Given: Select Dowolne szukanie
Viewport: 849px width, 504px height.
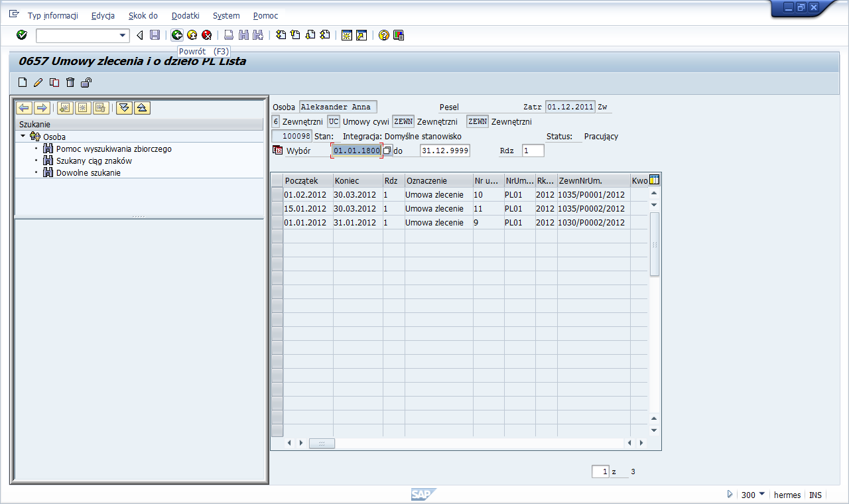Looking at the screenshot, I should [88, 173].
